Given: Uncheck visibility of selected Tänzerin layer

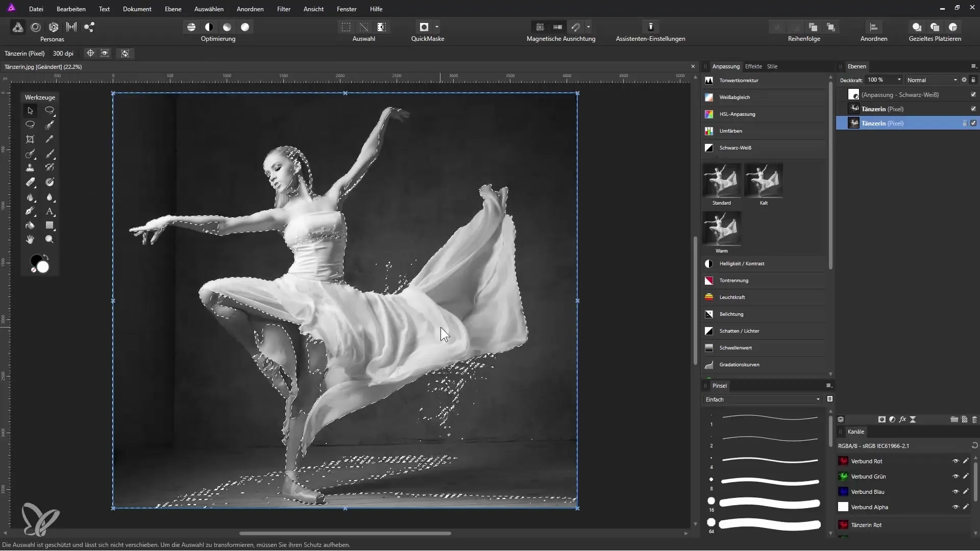Looking at the screenshot, I should (x=973, y=123).
